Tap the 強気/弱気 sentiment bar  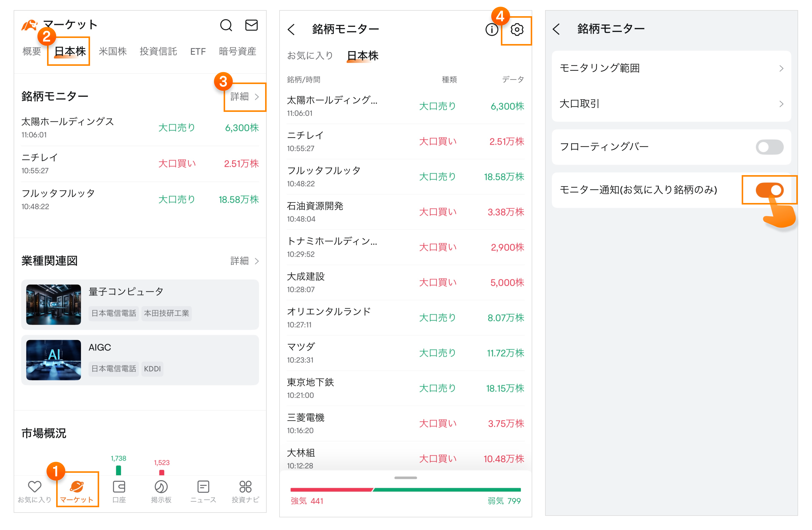405,490
